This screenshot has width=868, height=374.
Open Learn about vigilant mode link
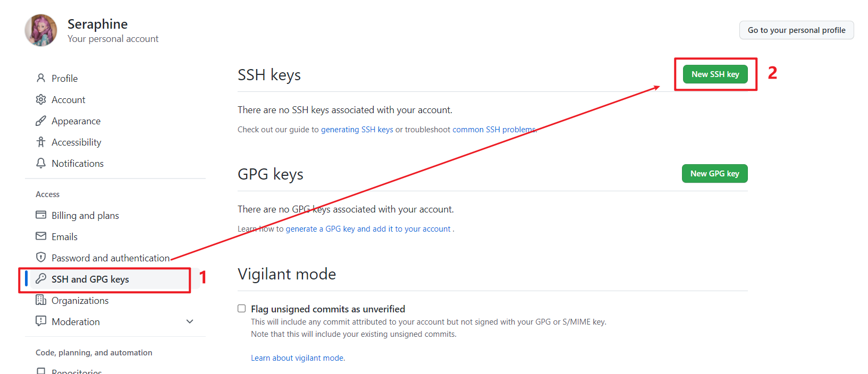pos(298,358)
